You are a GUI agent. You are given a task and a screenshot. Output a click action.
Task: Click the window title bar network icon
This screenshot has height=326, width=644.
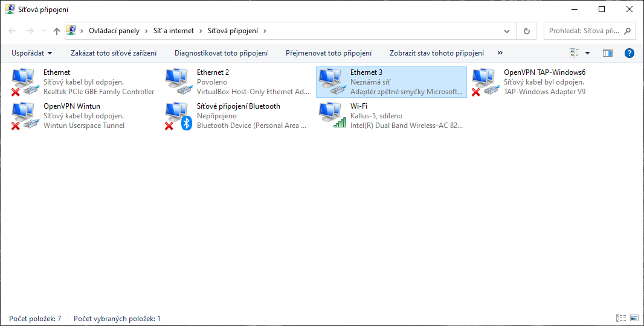point(10,9)
